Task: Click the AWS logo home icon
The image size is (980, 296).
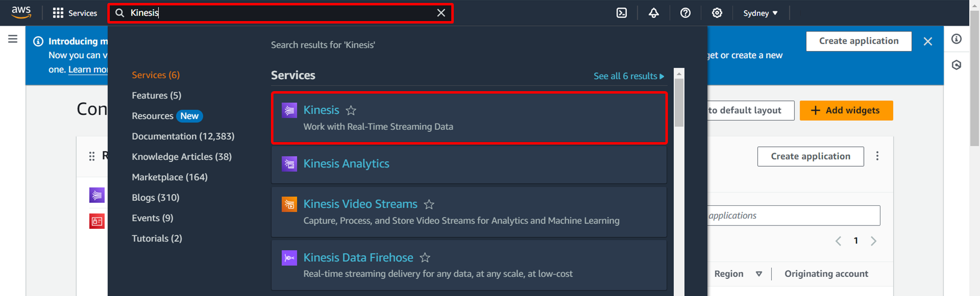Action: pos(21,13)
